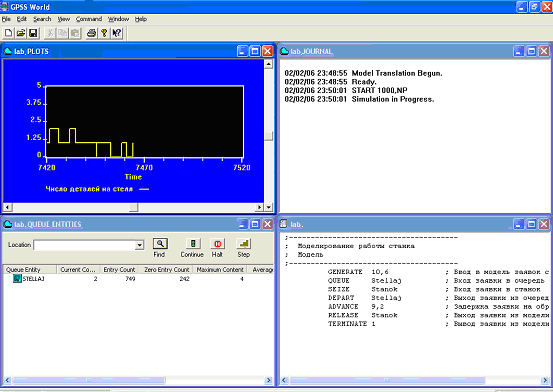Image resolution: width=553 pixels, height=392 pixels.
Task: Click the red Halt icon
Action: 217,243
